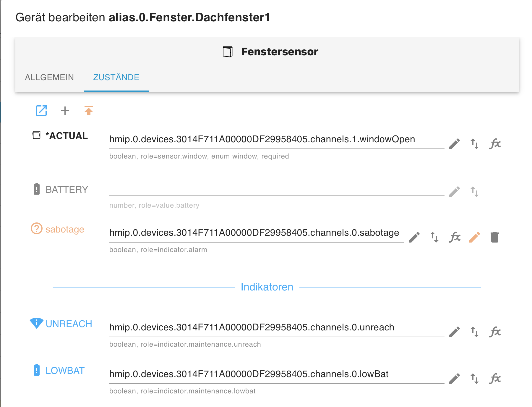The image size is (532, 407).
Task: Toggle read/write split for UNREACH state
Action: tap(475, 332)
